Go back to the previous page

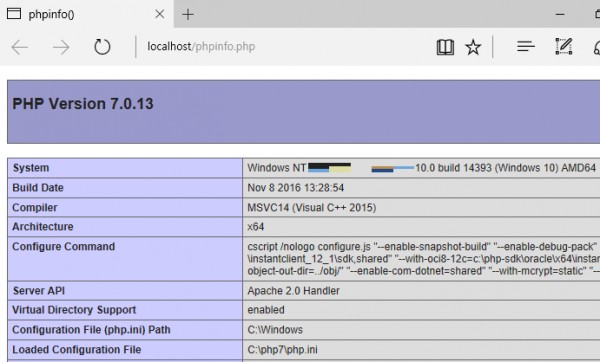[x=20, y=47]
